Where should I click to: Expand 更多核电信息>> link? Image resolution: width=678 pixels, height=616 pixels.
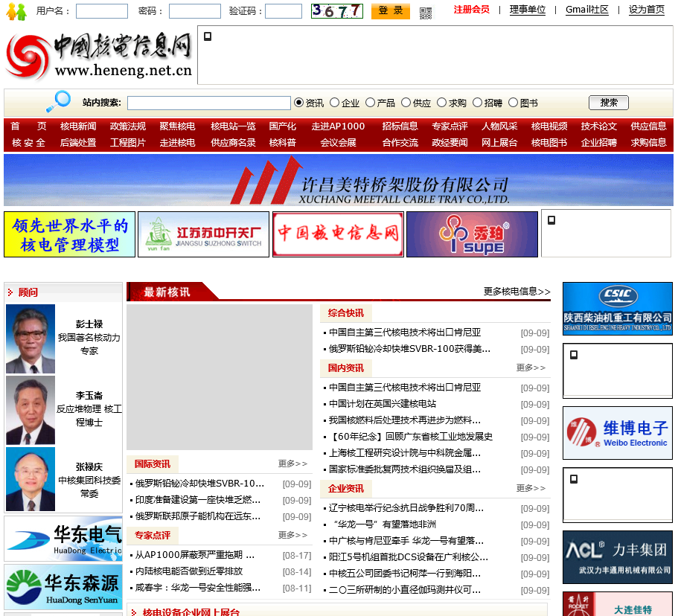pyautogui.click(x=517, y=292)
